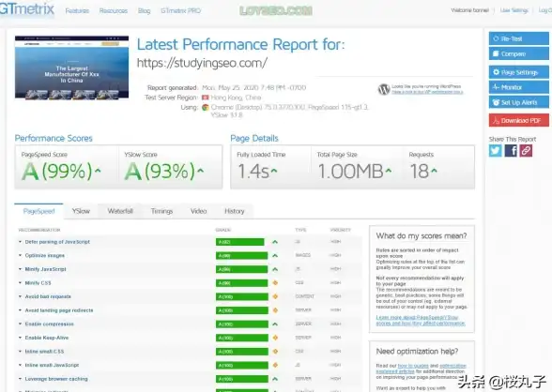The height and width of the screenshot is (392, 552).
Task: Click orange diamond for Inline small JavaScript
Action: [x=275, y=366]
